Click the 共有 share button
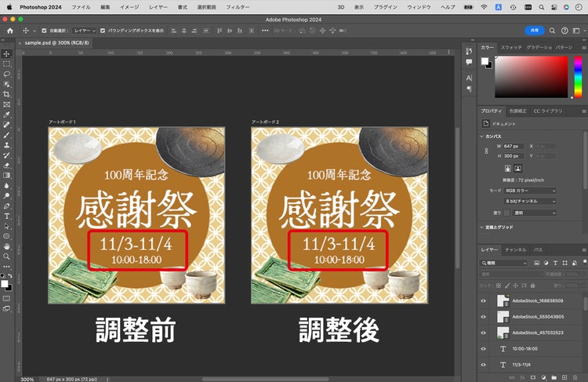This screenshot has height=382, width=588. tap(535, 31)
